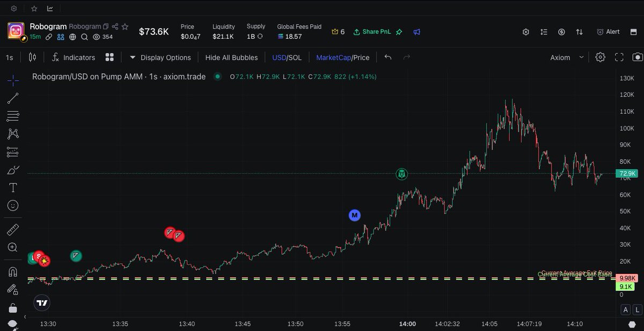The image size is (644, 331).
Task: Set a price Alert
Action: [608, 32]
